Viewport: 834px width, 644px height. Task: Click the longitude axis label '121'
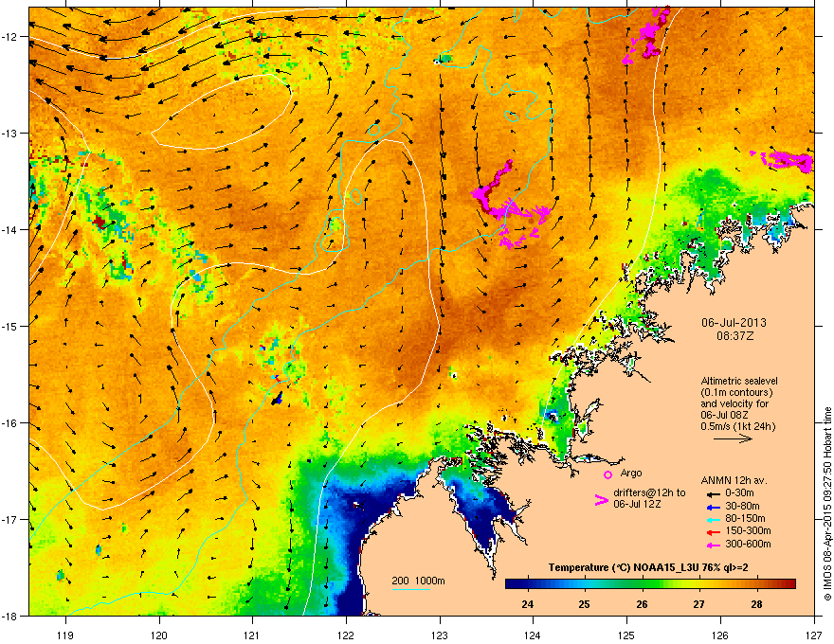(252, 635)
